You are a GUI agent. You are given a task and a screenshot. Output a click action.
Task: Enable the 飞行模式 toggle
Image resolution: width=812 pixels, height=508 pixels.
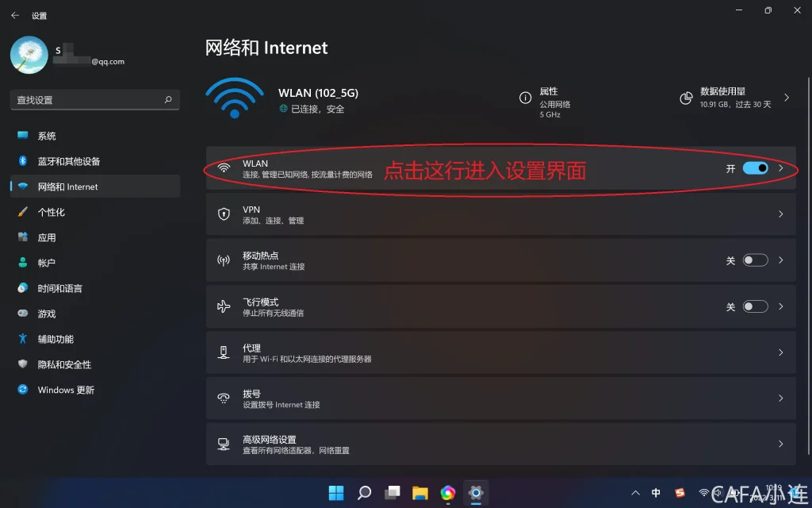pyautogui.click(x=755, y=306)
